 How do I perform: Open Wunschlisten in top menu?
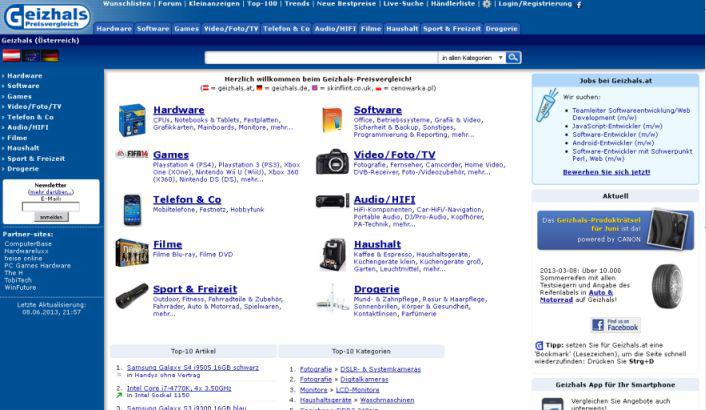point(127,4)
